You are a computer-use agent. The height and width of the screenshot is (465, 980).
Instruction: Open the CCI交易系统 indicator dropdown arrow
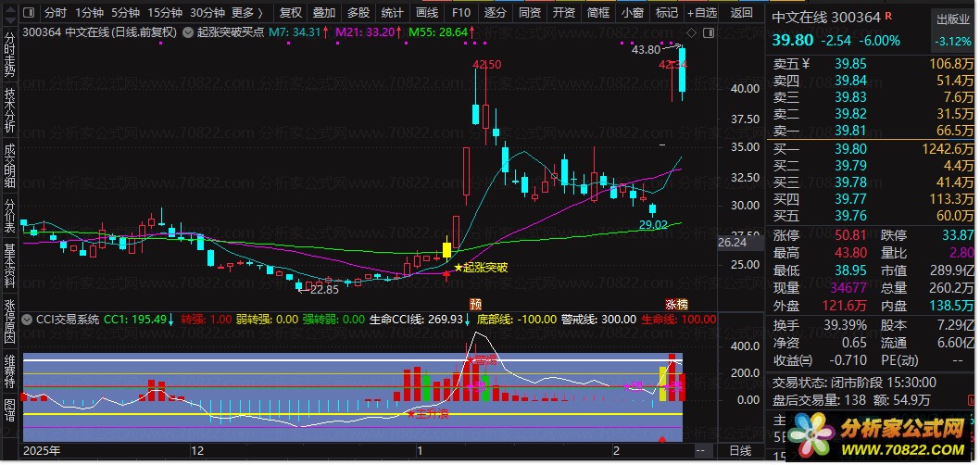27,320
